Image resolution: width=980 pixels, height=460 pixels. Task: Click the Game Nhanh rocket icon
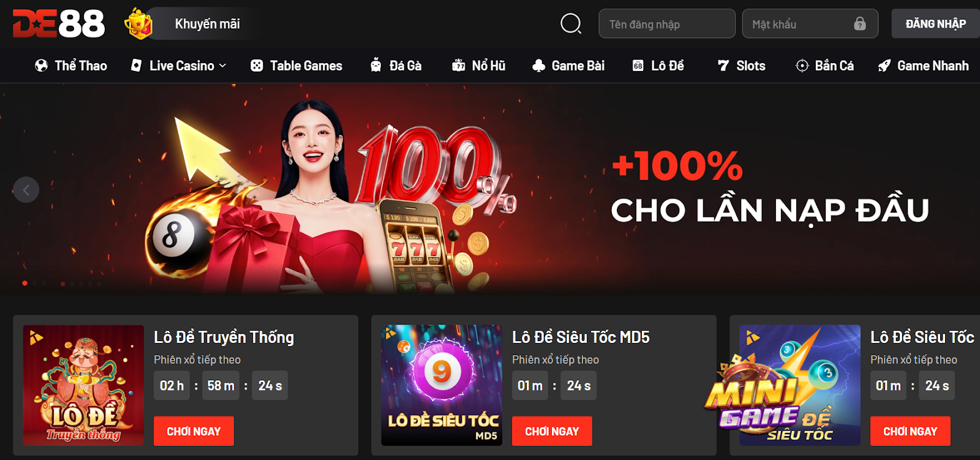[x=884, y=66]
